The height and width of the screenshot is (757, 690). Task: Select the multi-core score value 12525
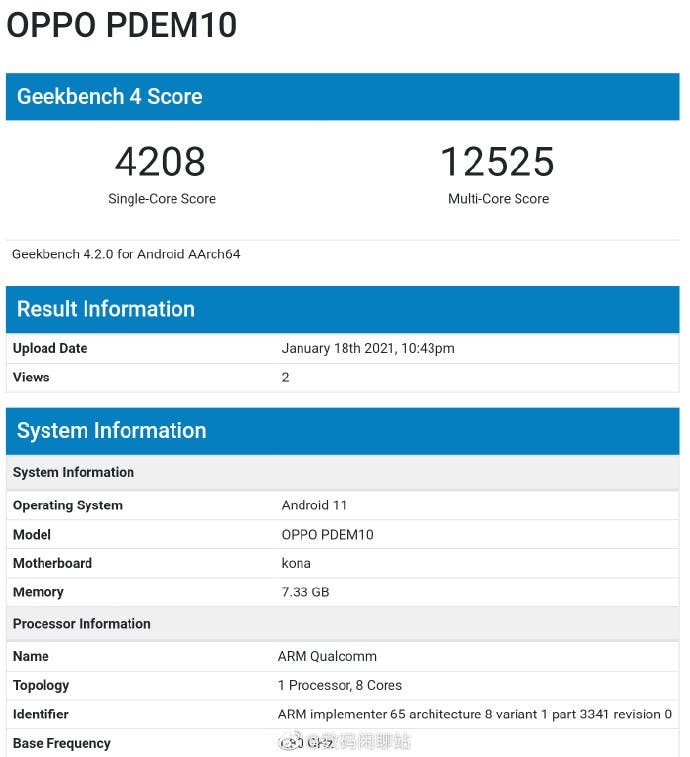click(x=497, y=162)
